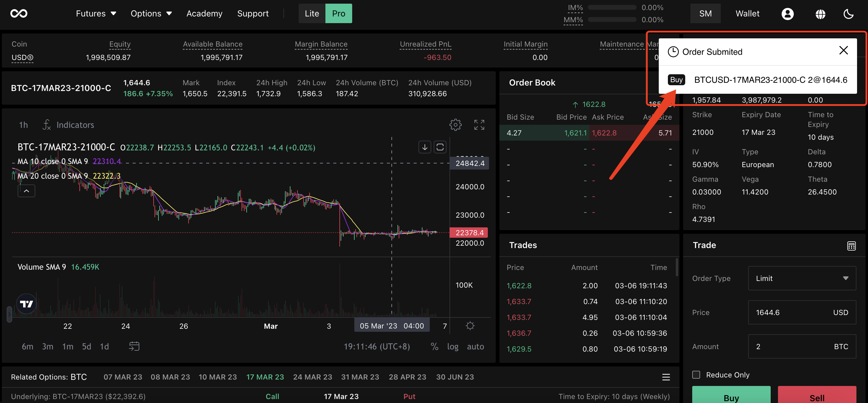Select the 28 APR 23 expiry tab

[x=407, y=377]
